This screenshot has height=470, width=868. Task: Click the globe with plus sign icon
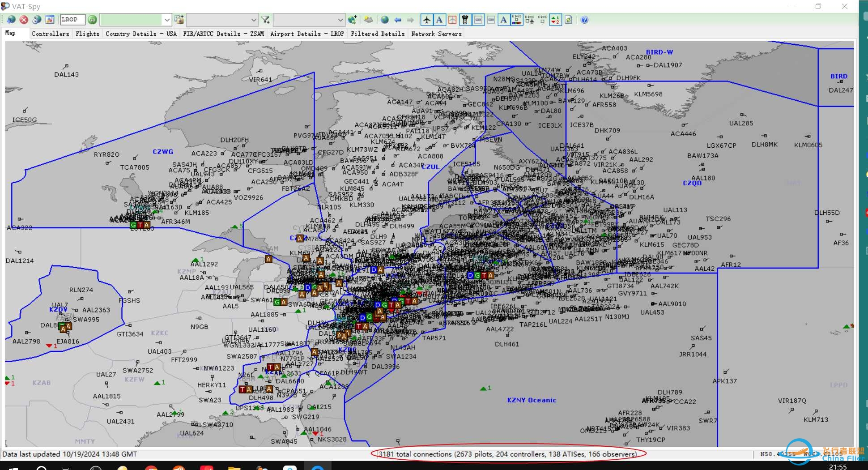352,20
